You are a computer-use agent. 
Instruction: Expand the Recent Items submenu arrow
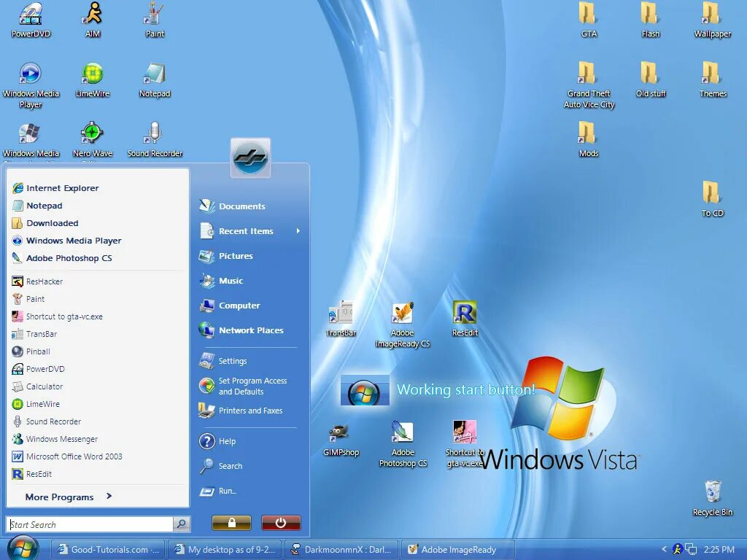click(298, 231)
